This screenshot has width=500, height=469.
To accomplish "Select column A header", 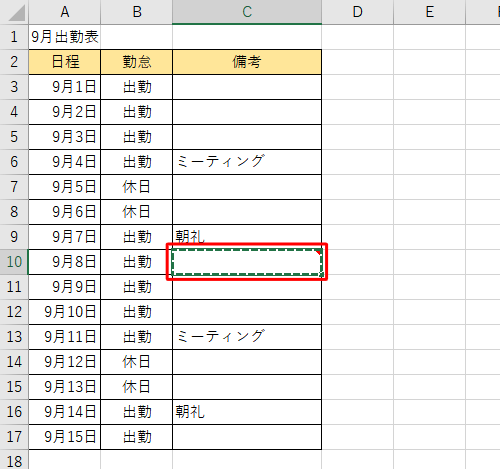I will [x=65, y=12].
